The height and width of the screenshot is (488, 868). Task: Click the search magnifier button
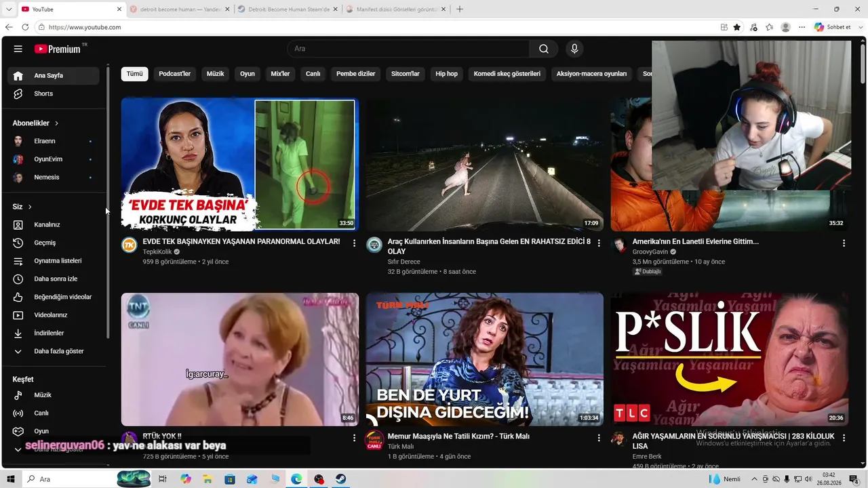pyautogui.click(x=544, y=49)
